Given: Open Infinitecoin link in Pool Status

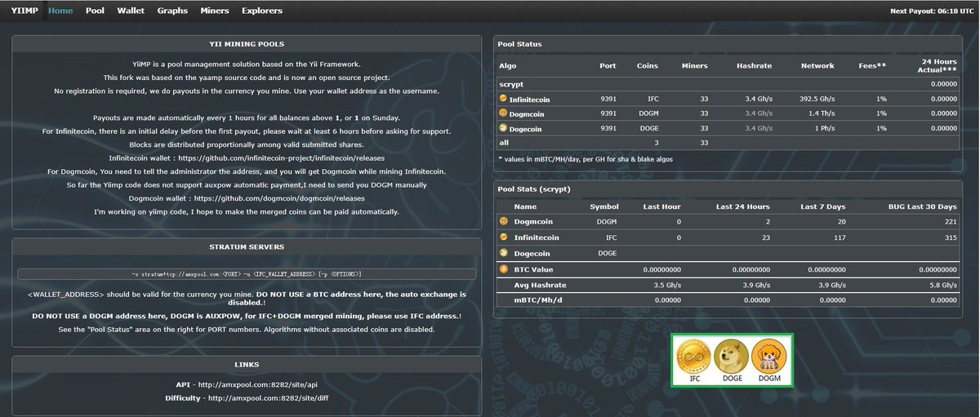Looking at the screenshot, I should point(532,99).
